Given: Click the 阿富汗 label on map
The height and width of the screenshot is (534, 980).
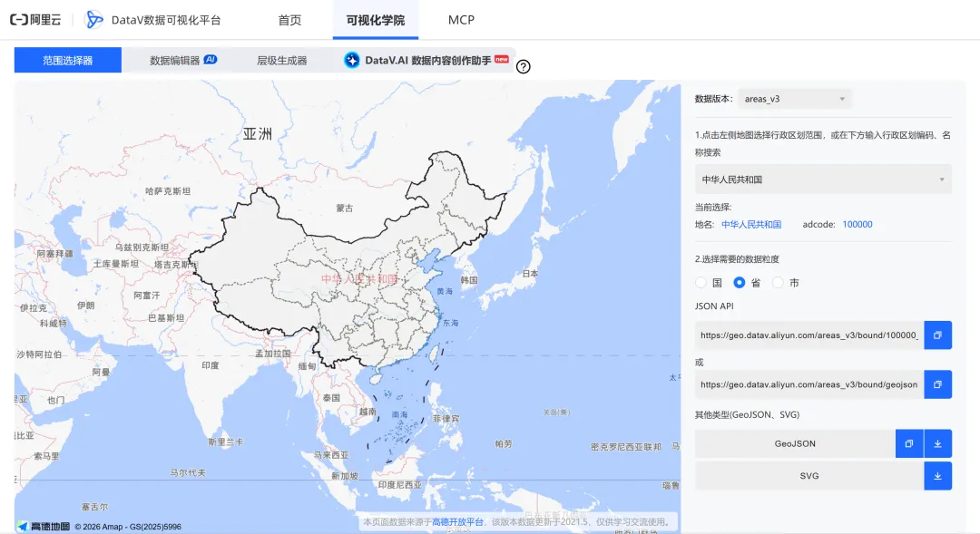Looking at the screenshot, I should [147, 295].
